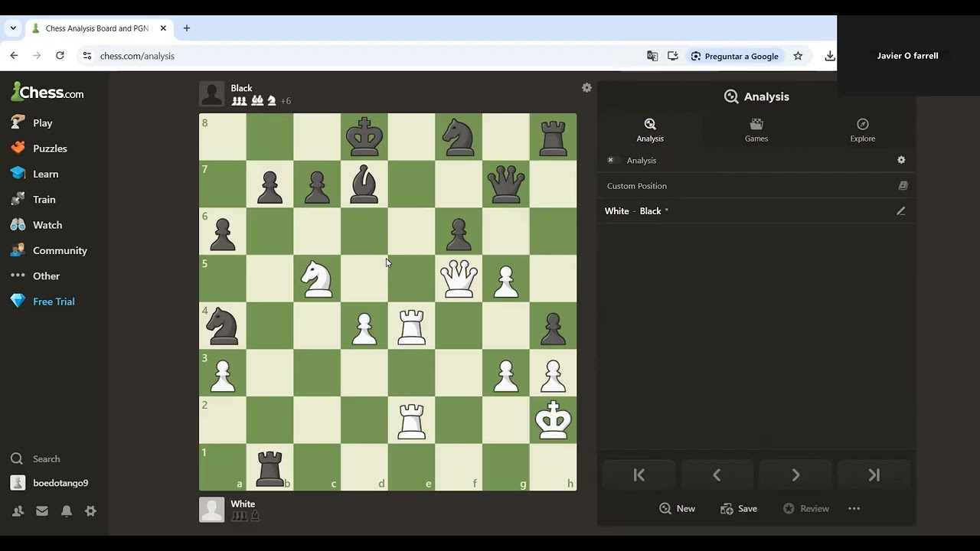Open the tab search dropdown arrow

13,28
